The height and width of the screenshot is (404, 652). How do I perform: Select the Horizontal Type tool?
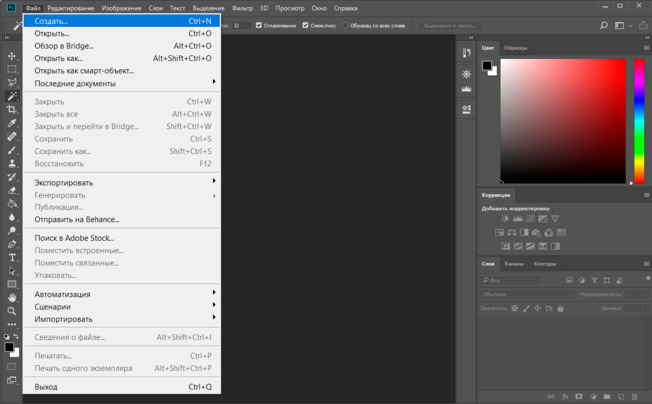(x=12, y=258)
